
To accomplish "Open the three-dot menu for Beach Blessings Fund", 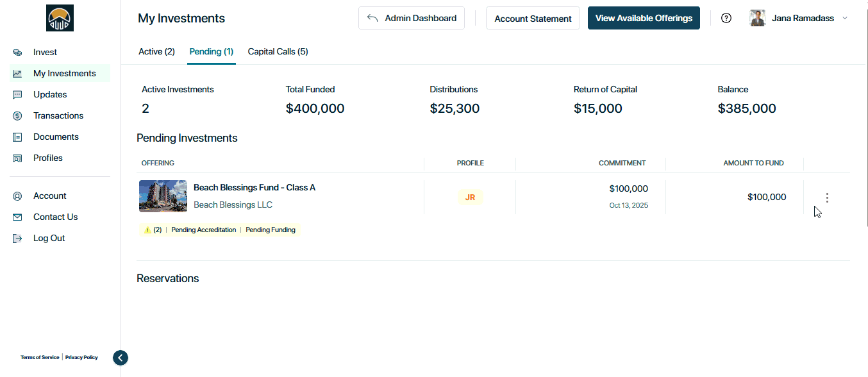I will (x=827, y=197).
